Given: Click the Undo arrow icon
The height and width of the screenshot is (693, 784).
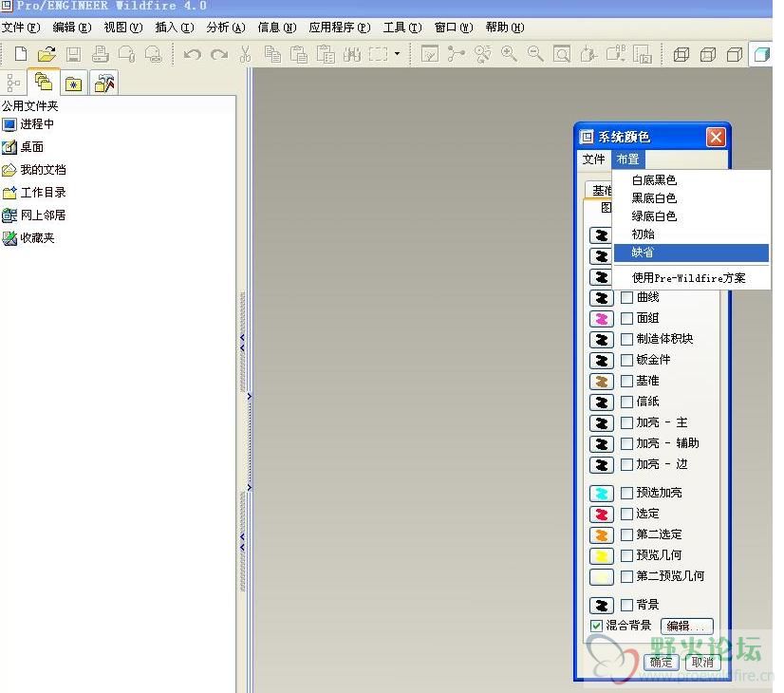Looking at the screenshot, I should [192, 54].
